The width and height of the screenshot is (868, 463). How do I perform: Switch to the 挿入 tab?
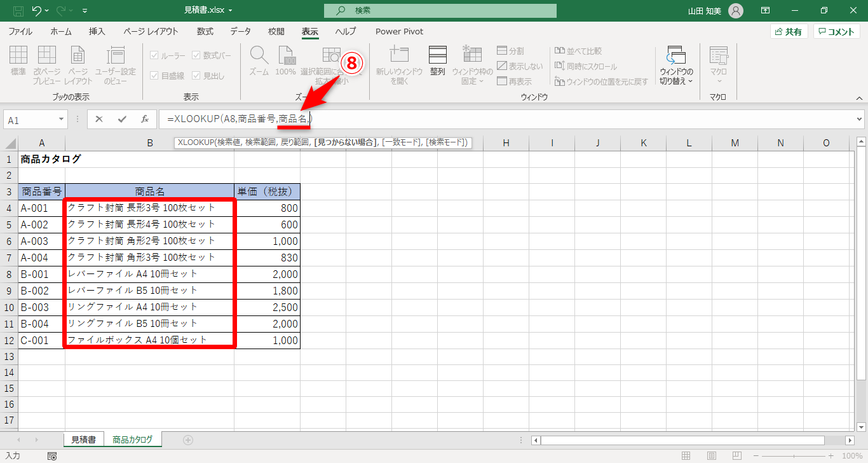click(97, 31)
